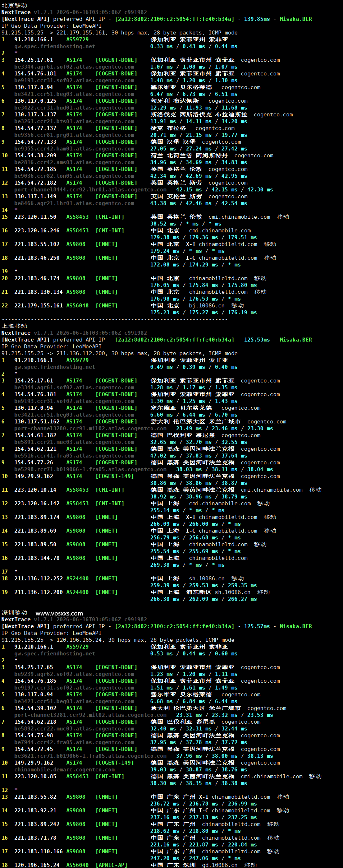Image resolution: width=343 pixels, height=868 pixels.
Task: Select location text "德国 汉堡 汉堡"
Action: coord(173,142)
